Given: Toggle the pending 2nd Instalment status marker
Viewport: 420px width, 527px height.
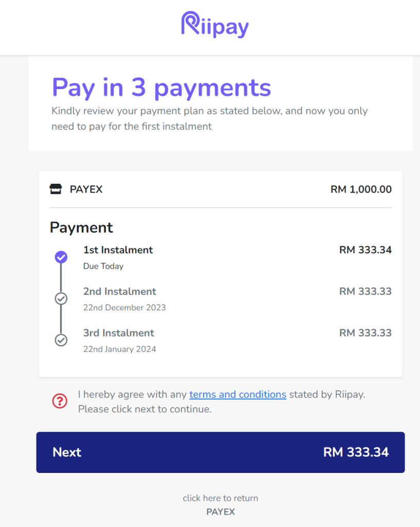Looking at the screenshot, I should tap(61, 298).
